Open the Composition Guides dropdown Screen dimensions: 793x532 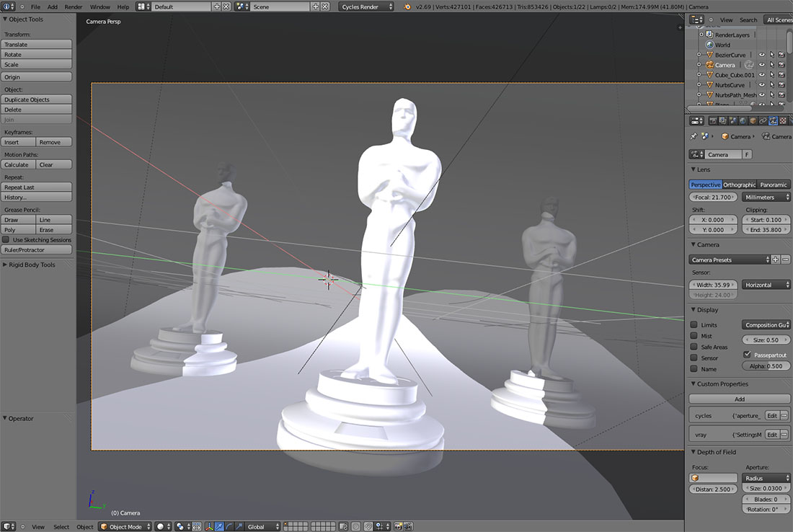coord(766,324)
